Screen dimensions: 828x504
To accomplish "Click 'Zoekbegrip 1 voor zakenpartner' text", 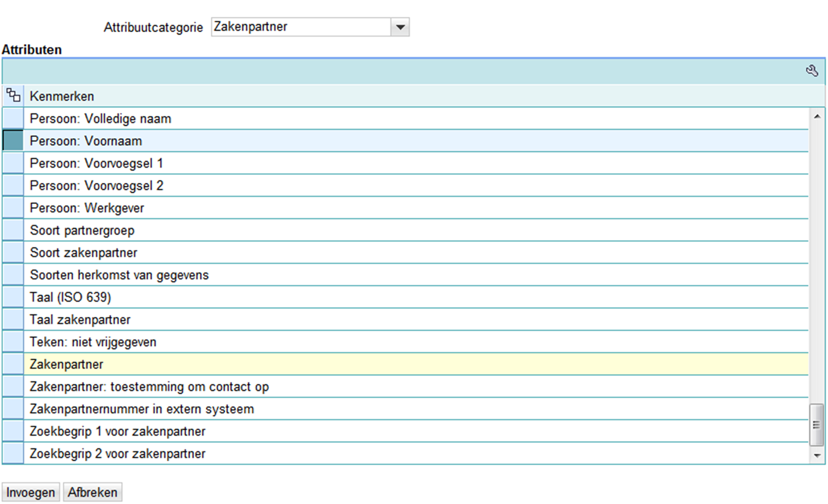I will 117,432.
